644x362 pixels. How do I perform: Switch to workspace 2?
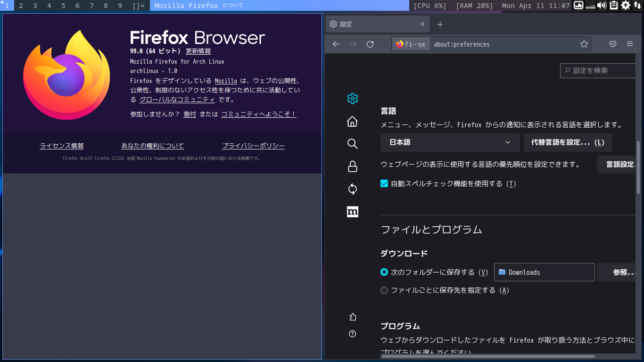21,6
